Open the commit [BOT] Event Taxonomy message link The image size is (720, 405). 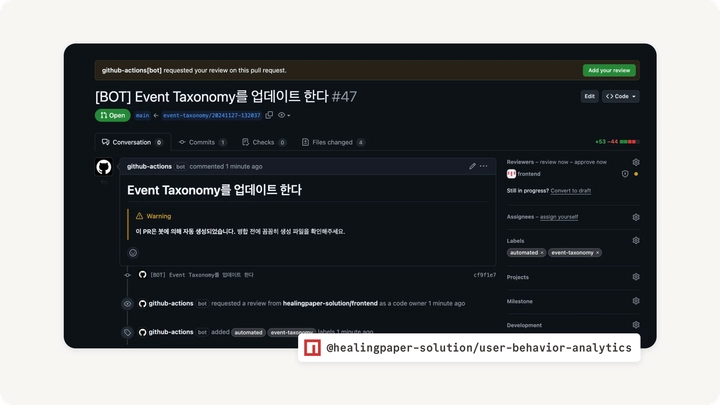coord(202,275)
